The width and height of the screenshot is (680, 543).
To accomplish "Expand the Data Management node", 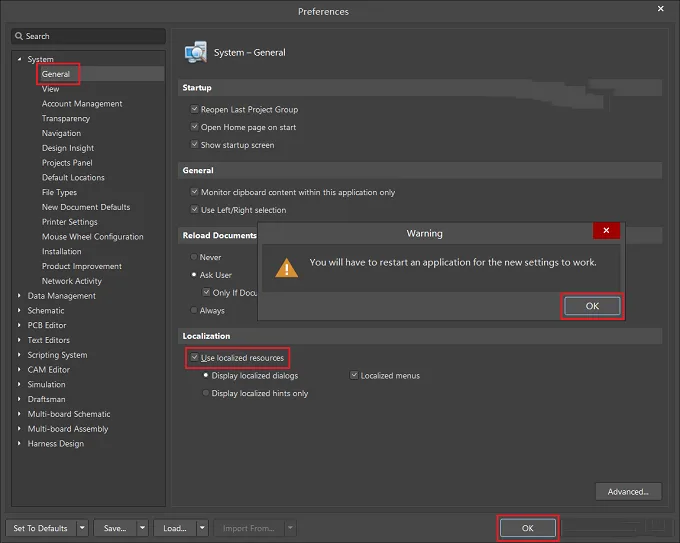I will (19, 295).
